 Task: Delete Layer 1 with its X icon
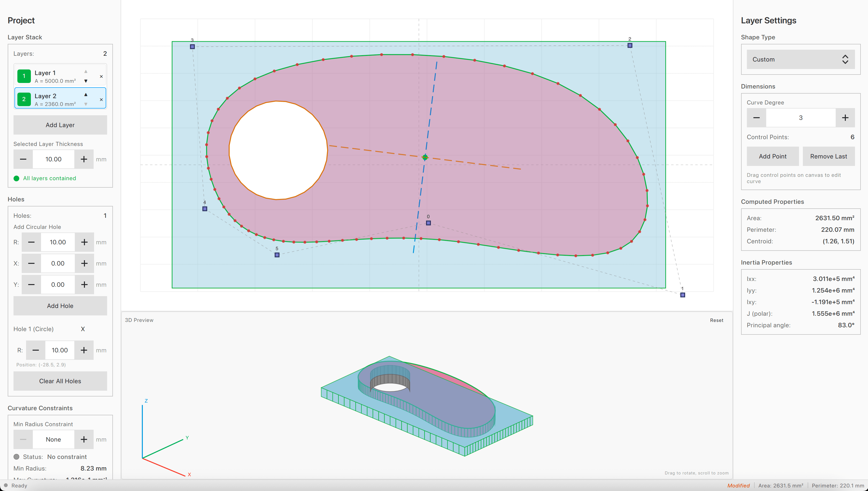click(x=101, y=76)
